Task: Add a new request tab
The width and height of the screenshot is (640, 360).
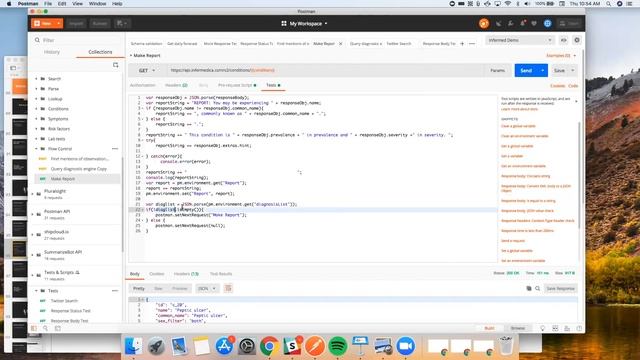Action: click(462, 44)
